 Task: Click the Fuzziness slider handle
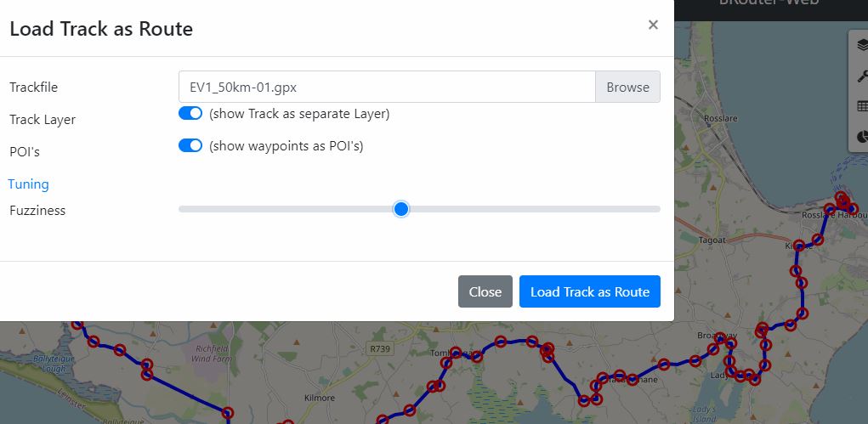tap(402, 209)
